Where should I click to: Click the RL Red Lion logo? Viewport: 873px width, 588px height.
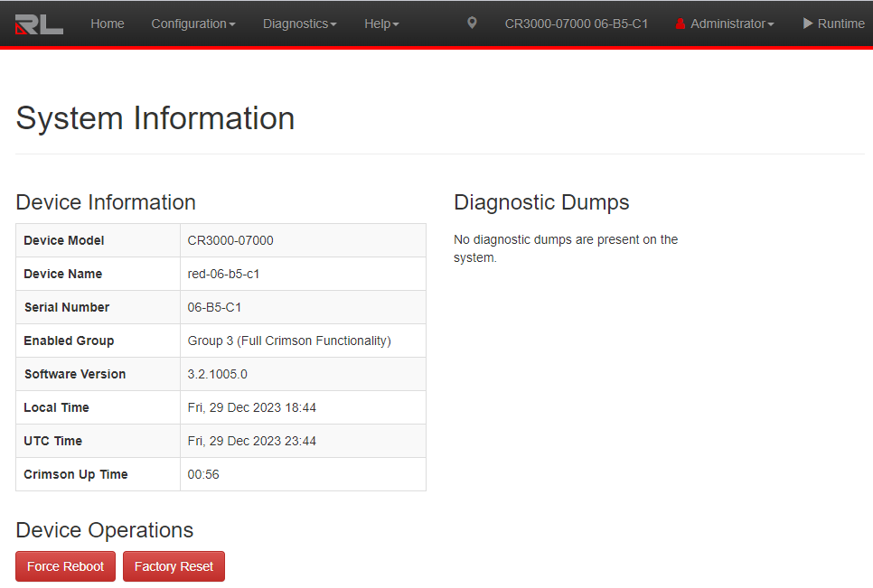tap(39, 23)
